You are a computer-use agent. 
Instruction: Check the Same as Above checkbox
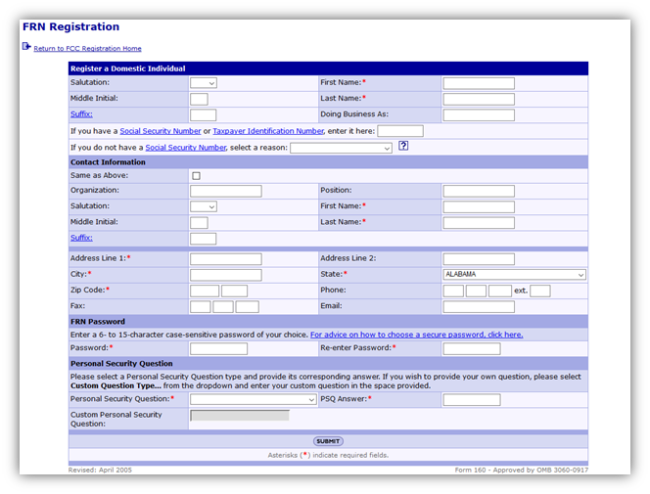point(196,176)
